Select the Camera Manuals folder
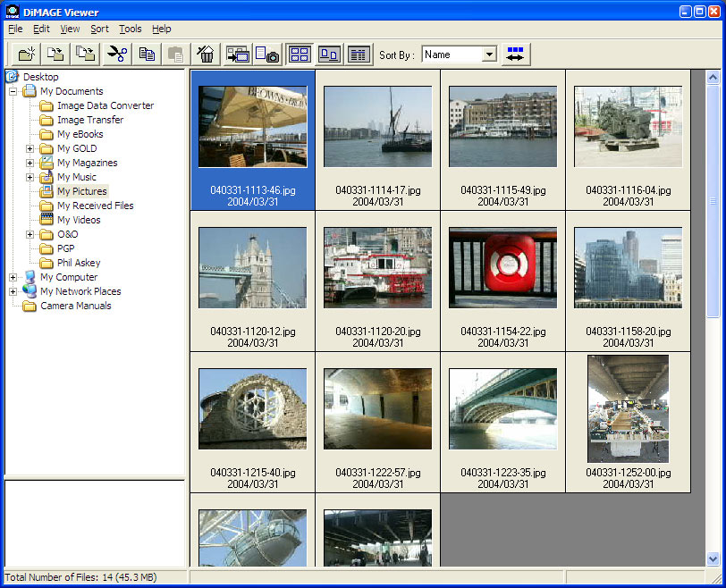 [76, 306]
